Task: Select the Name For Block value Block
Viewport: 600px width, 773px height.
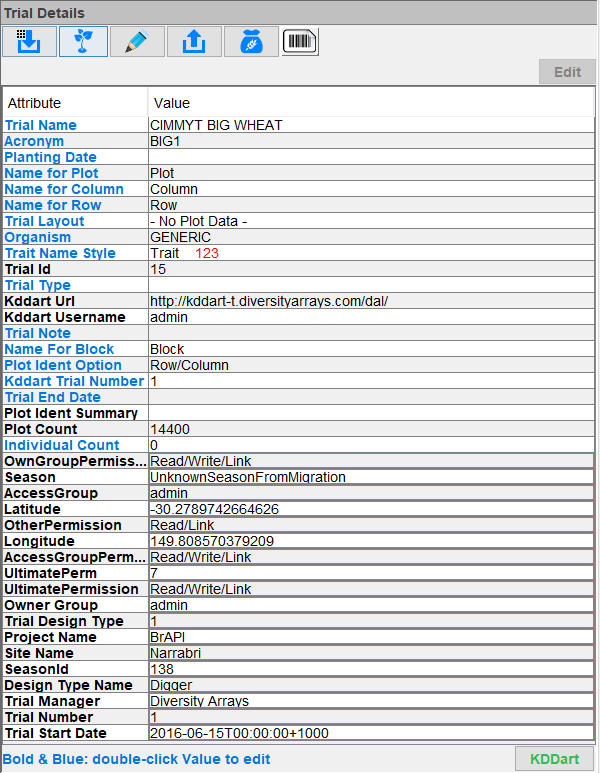Action: point(371,350)
